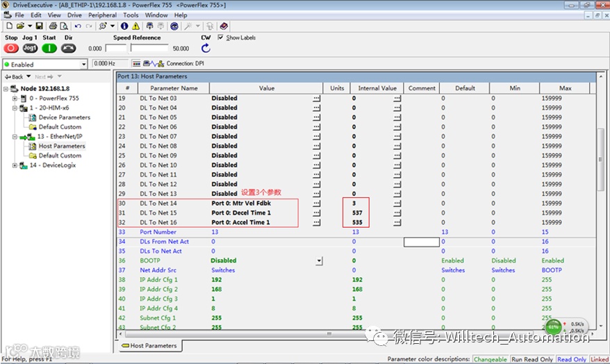
Task: Click the Jog1 control button
Action: [x=30, y=48]
